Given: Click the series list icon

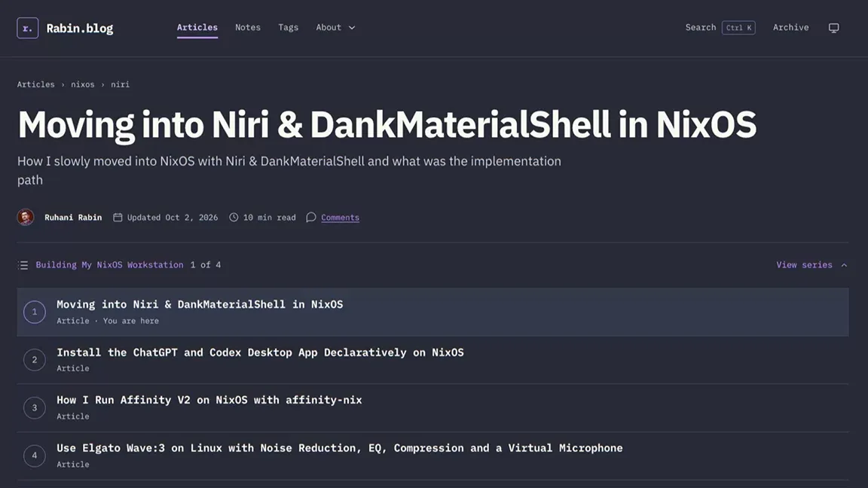Looking at the screenshot, I should click(23, 266).
